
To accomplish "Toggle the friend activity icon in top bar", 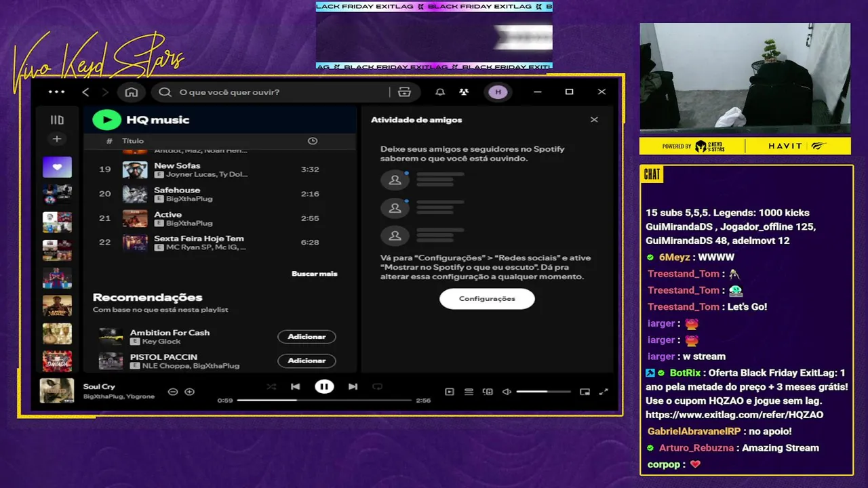I will click(x=464, y=92).
